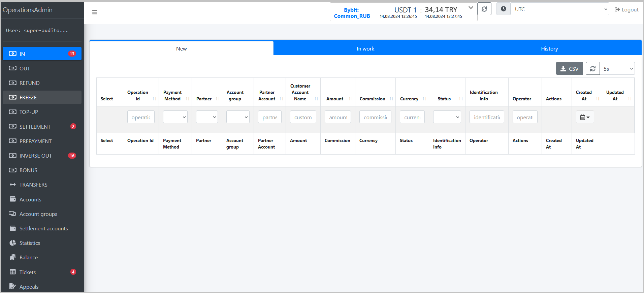Toggle the hamburger sidebar menu
Viewport: 644px width, 293px height.
95,12
